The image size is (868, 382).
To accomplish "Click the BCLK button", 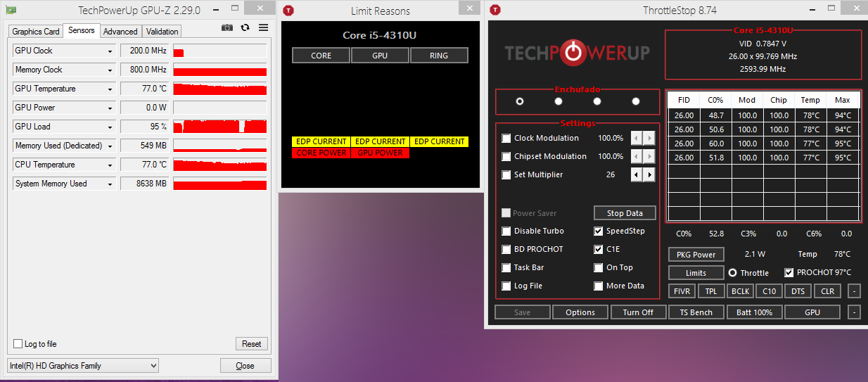I will [740, 291].
